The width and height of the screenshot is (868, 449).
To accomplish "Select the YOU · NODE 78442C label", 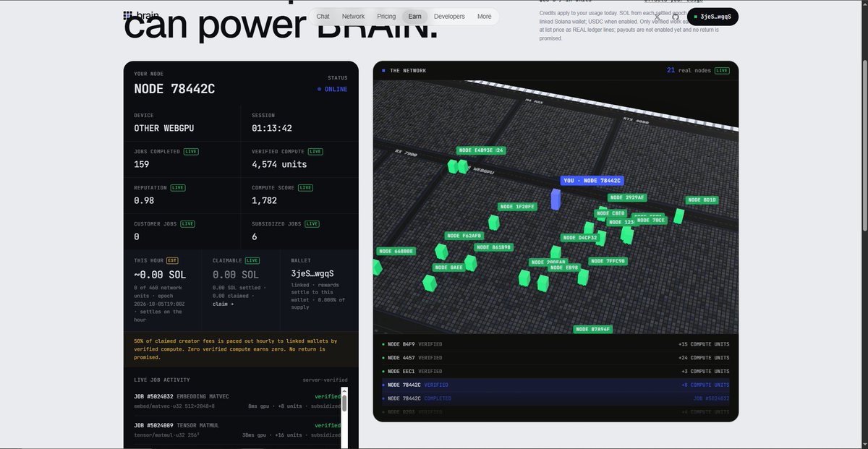I will (x=592, y=181).
